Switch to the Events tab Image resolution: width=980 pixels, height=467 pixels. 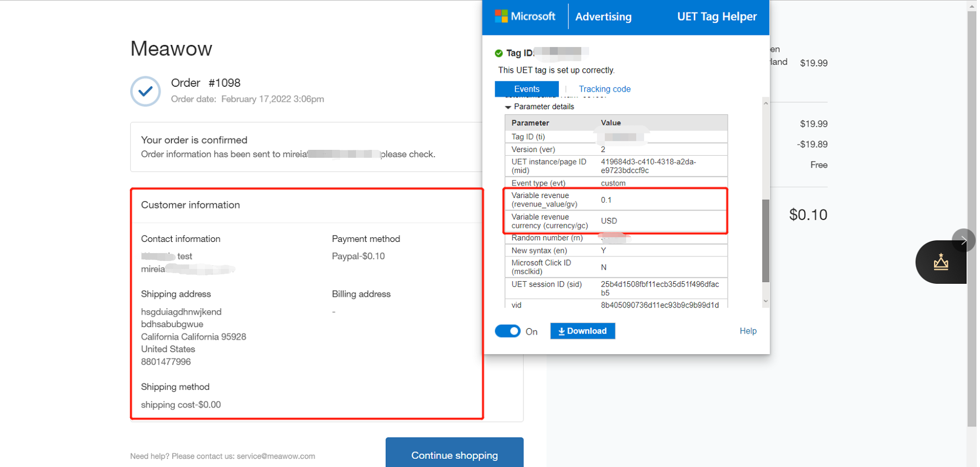[x=527, y=89]
